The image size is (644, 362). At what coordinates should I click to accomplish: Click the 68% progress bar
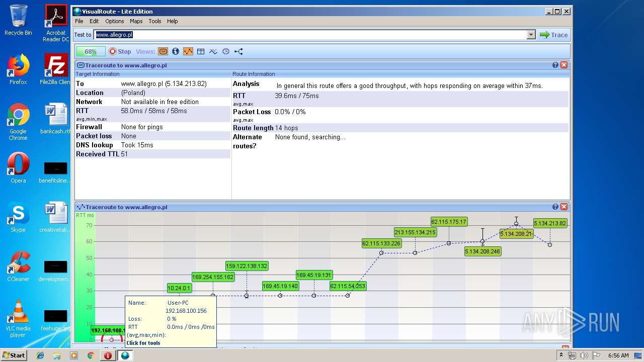tap(91, 51)
